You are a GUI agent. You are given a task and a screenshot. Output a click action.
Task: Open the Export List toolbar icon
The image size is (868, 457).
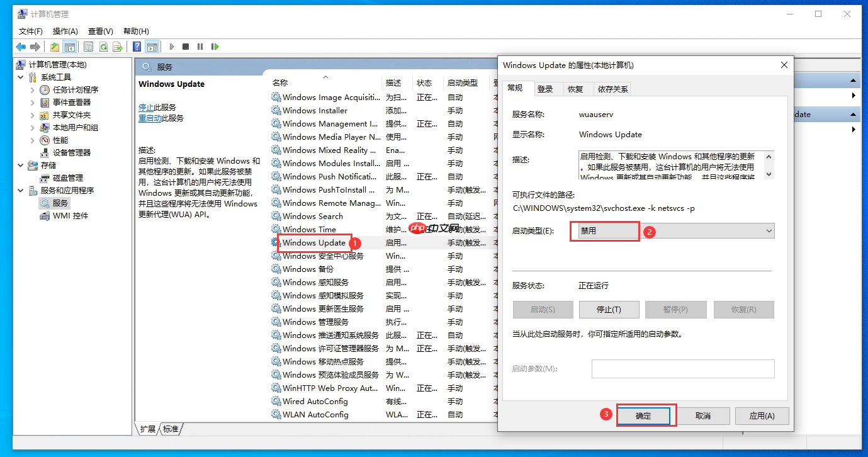pos(116,47)
